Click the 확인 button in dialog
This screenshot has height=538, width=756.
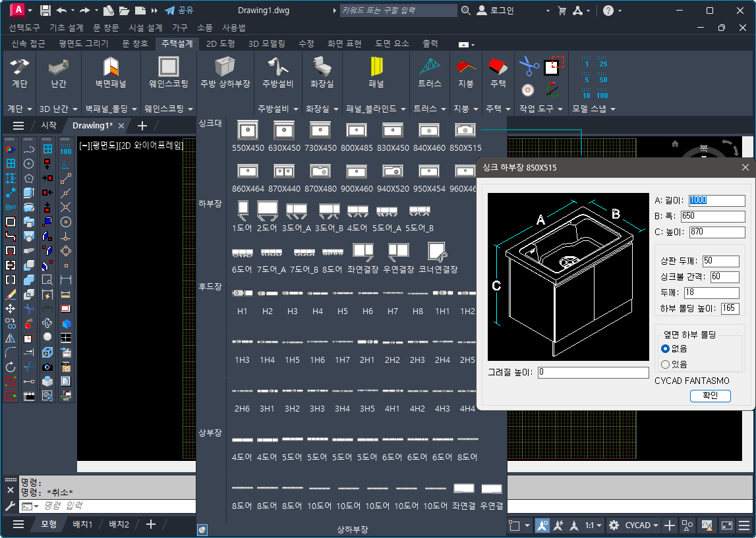click(x=710, y=396)
